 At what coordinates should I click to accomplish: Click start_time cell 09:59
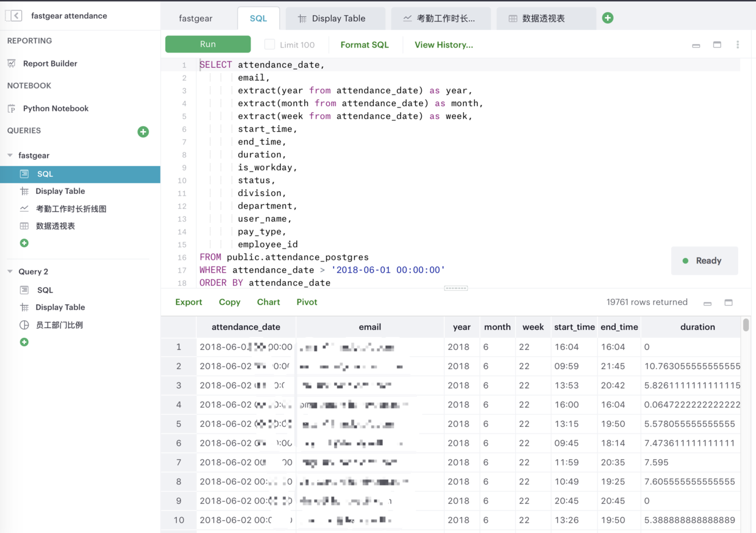(x=574, y=366)
